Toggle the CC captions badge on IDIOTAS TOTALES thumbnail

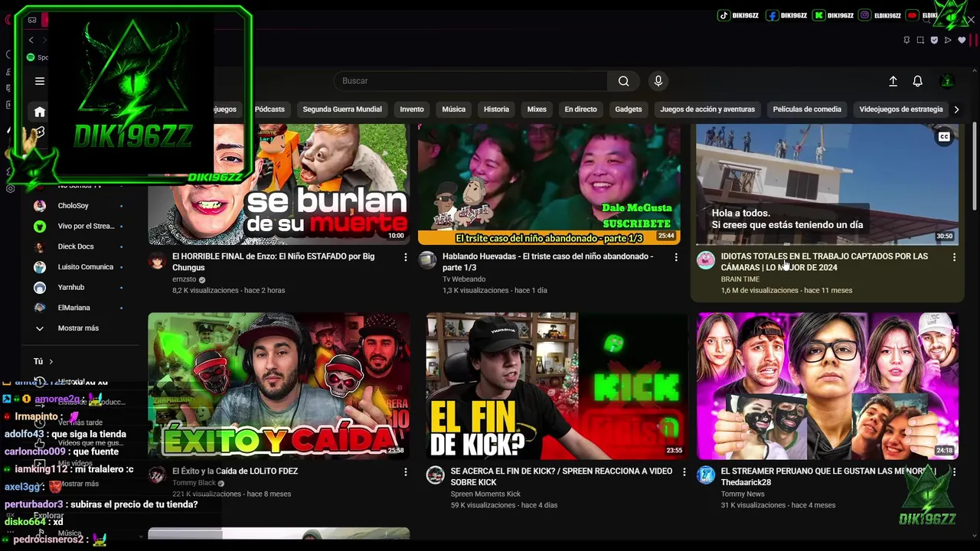click(x=944, y=137)
